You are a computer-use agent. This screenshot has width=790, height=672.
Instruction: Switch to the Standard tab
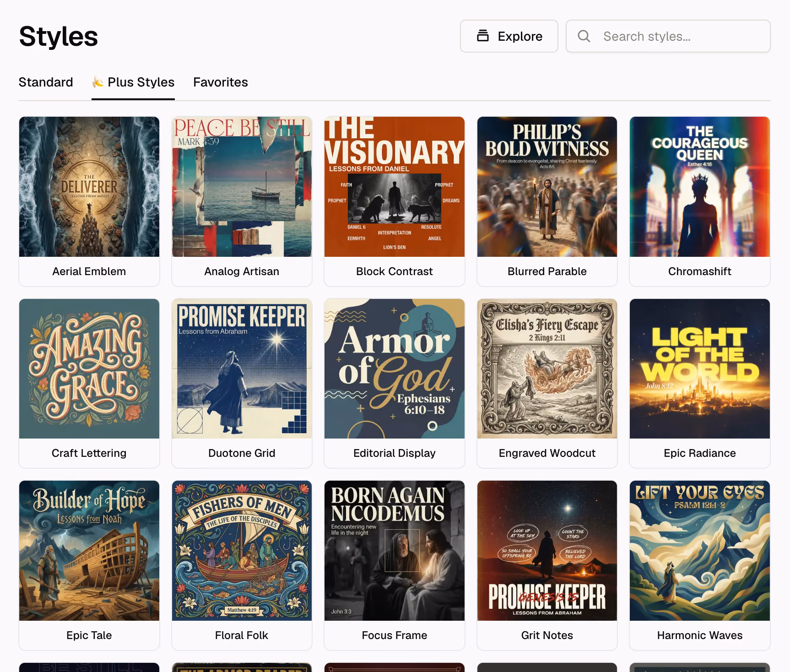tap(46, 82)
